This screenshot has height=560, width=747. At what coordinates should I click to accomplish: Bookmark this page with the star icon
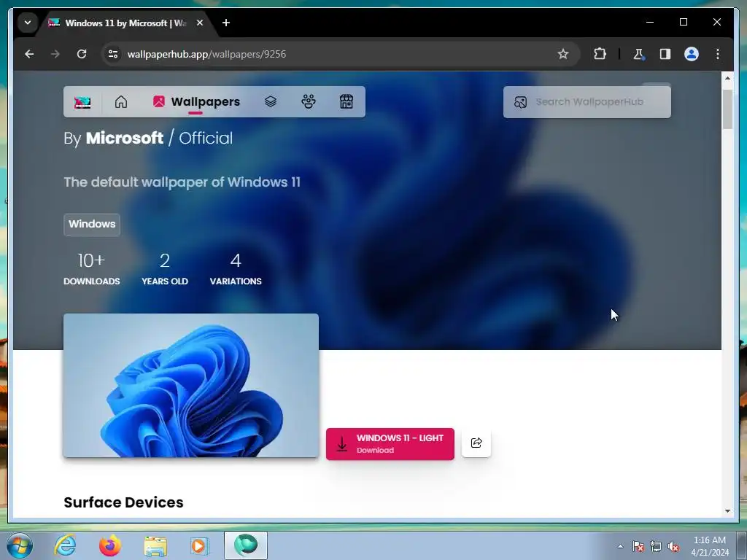(563, 54)
